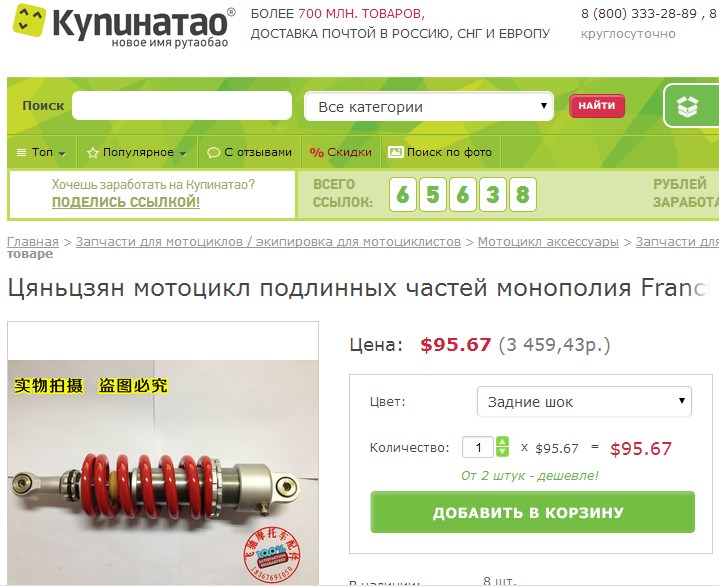
Task: Decrease quantity with the down arrow
Action: point(503,452)
